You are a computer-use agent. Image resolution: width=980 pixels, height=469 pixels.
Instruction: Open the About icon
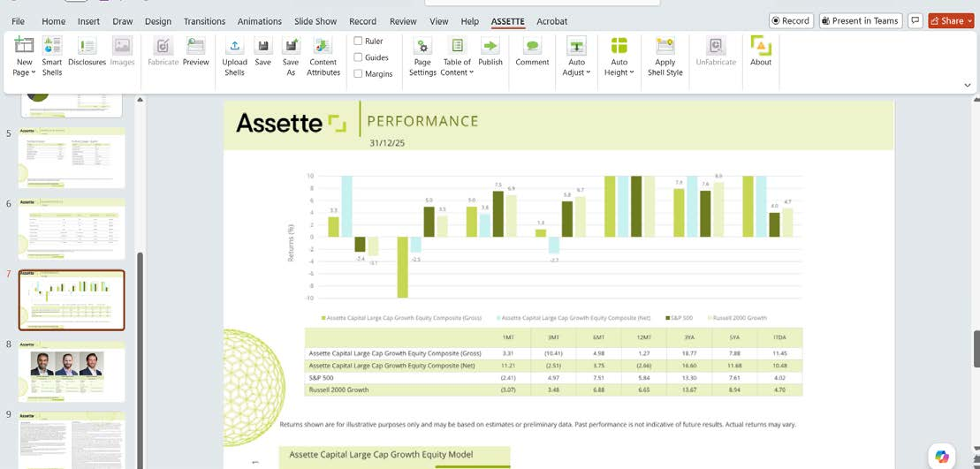point(761,46)
